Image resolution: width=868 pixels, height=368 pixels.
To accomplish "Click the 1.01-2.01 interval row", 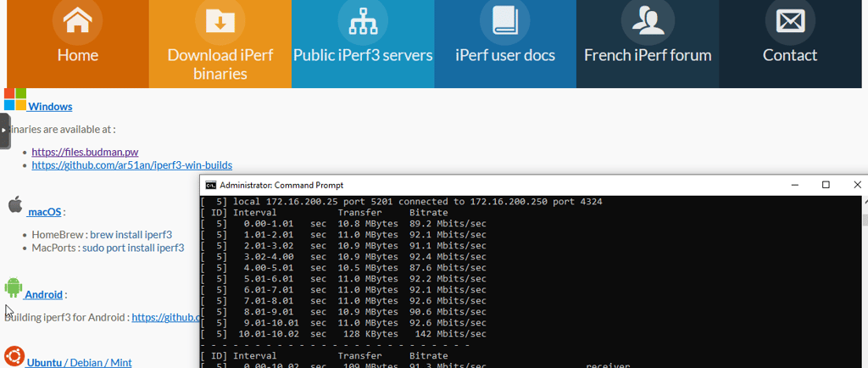I will (x=344, y=235).
